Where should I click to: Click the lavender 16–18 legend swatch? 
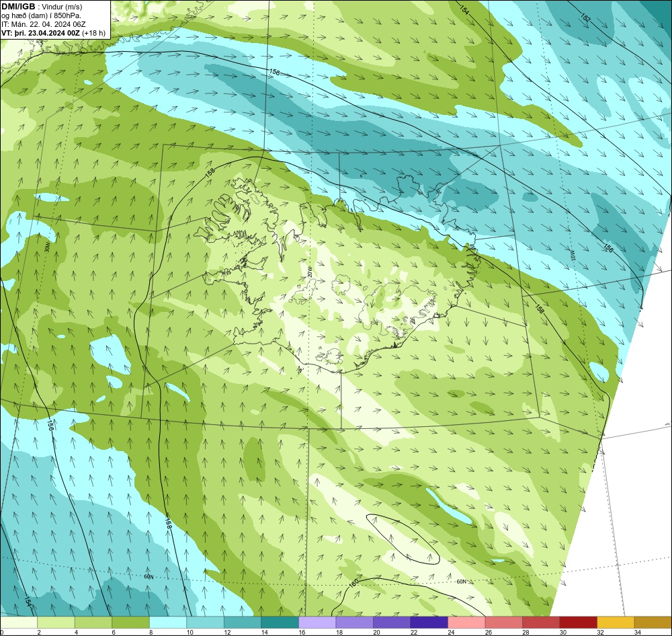[317, 623]
